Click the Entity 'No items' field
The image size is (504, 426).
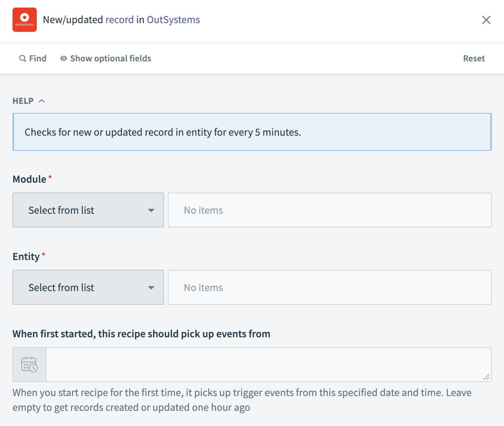(330, 287)
